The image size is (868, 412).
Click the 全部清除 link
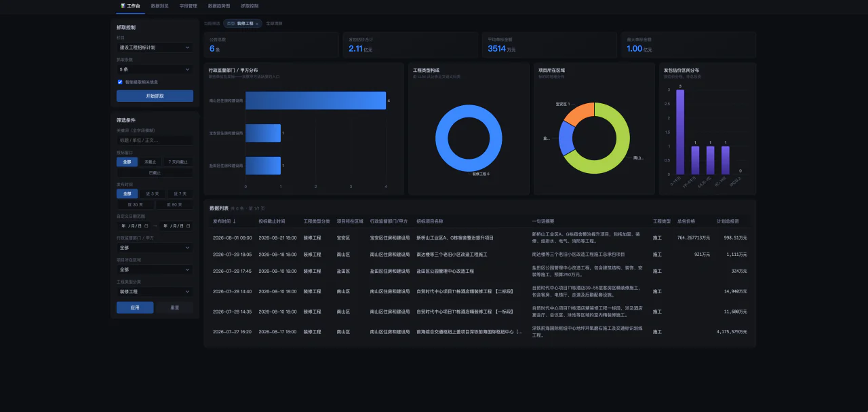pyautogui.click(x=274, y=23)
